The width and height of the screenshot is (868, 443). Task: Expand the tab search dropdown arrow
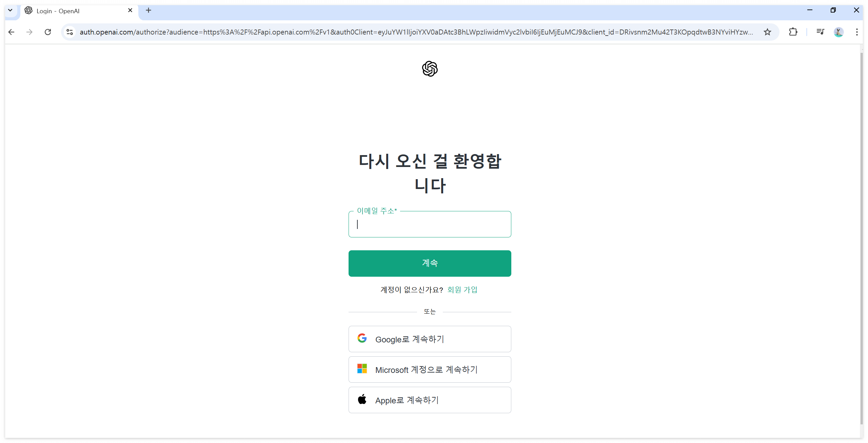[10, 10]
